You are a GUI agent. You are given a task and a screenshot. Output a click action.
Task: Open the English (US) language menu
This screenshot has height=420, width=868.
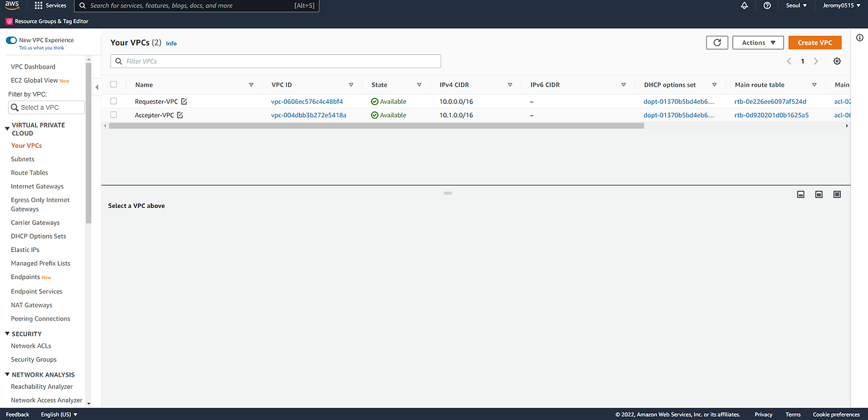tap(59, 415)
